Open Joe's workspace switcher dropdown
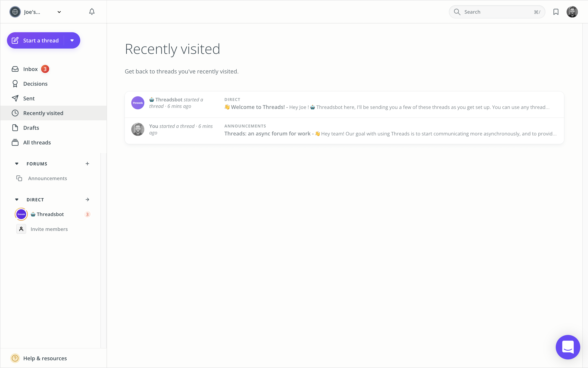Image resolution: width=588 pixels, height=368 pixels. coord(59,12)
